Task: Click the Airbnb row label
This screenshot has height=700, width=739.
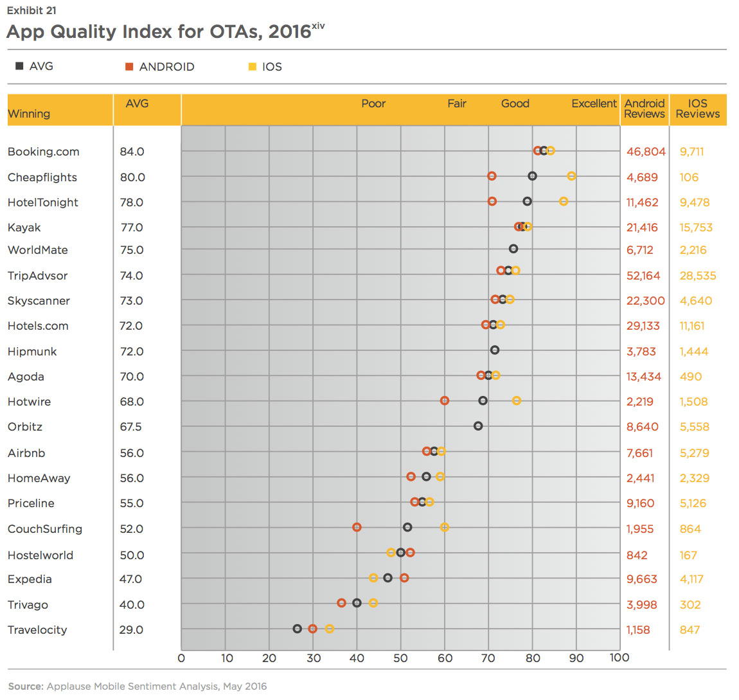Action: click(x=26, y=453)
